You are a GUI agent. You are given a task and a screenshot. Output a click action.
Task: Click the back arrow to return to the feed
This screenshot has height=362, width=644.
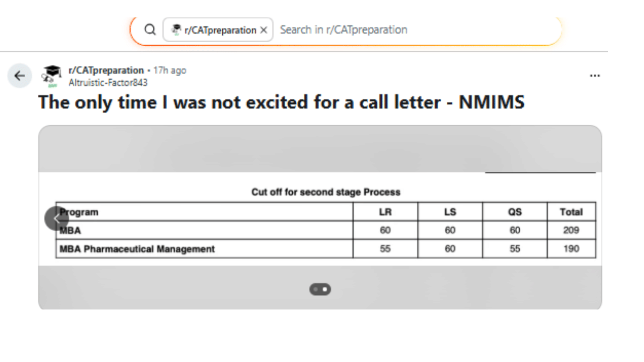(x=19, y=75)
